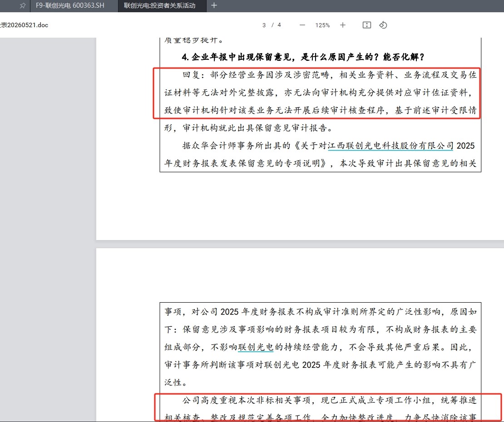Click the heading 4. 企业年报中出现保留意见
Screen dimensions: 504x422
pos(303,57)
